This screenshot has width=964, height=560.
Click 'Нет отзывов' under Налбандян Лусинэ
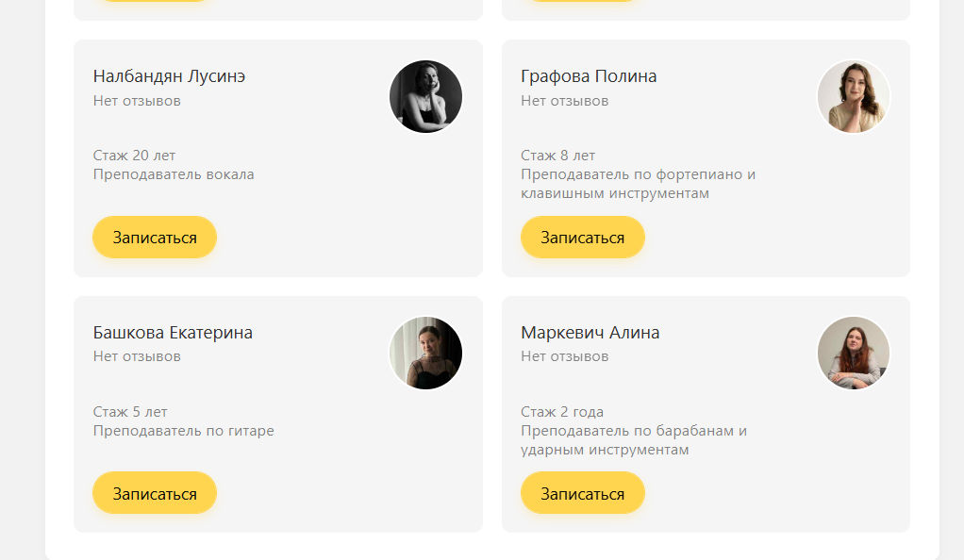click(137, 101)
